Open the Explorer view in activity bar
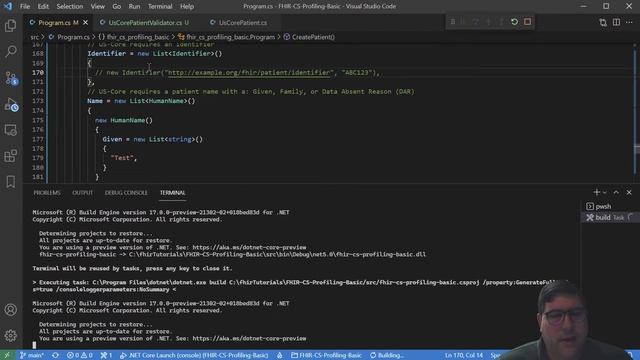This screenshot has height=360, width=640. (x=11, y=26)
